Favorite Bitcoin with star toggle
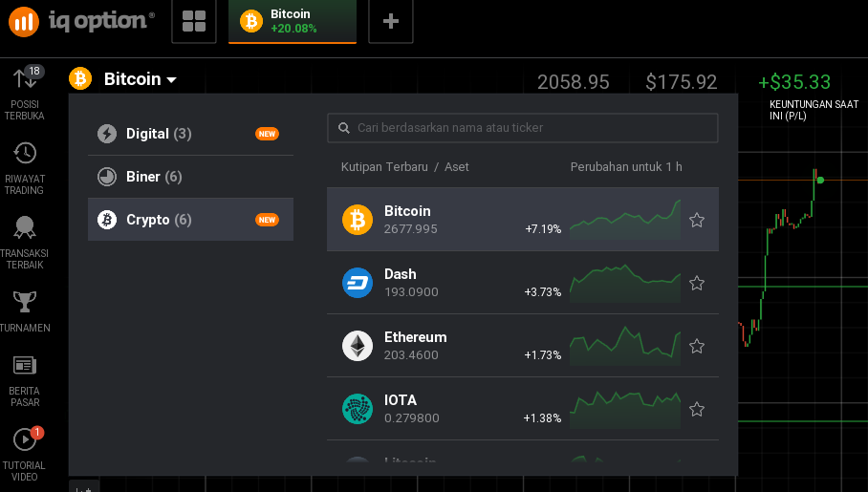This screenshot has width=868, height=492. 697,221
